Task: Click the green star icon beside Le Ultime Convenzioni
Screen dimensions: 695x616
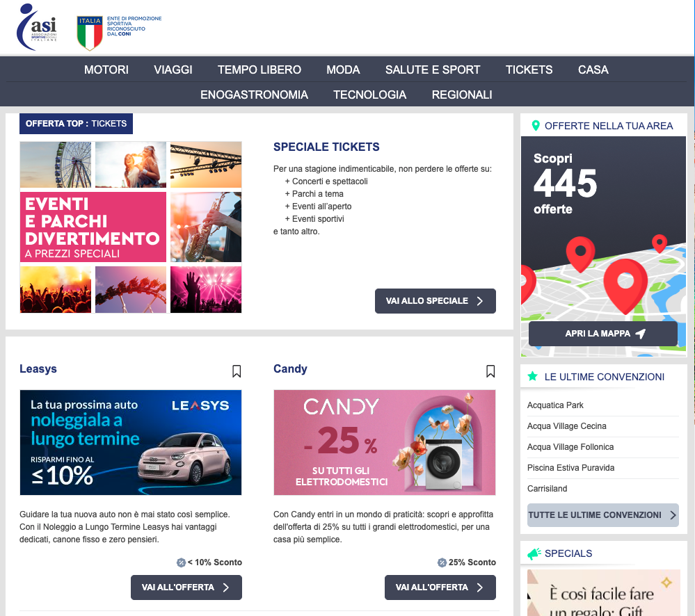Action: [532, 376]
